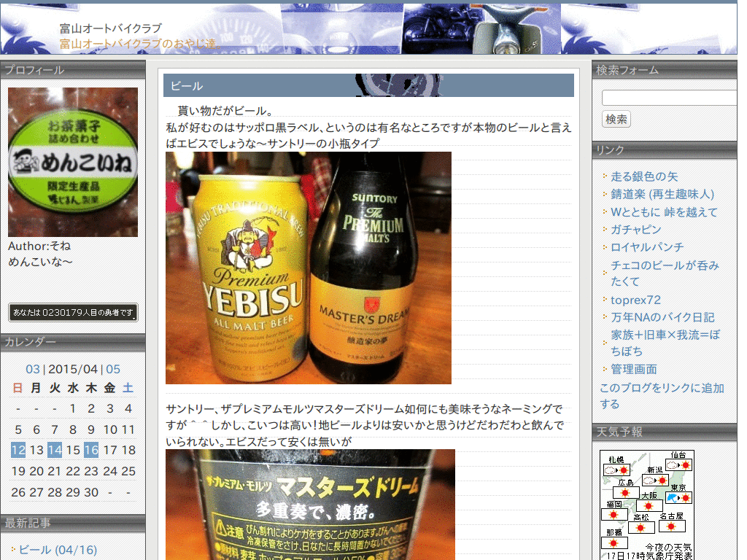Click the weather forecast map widget
The height and width of the screenshot is (560, 747).
click(646, 505)
